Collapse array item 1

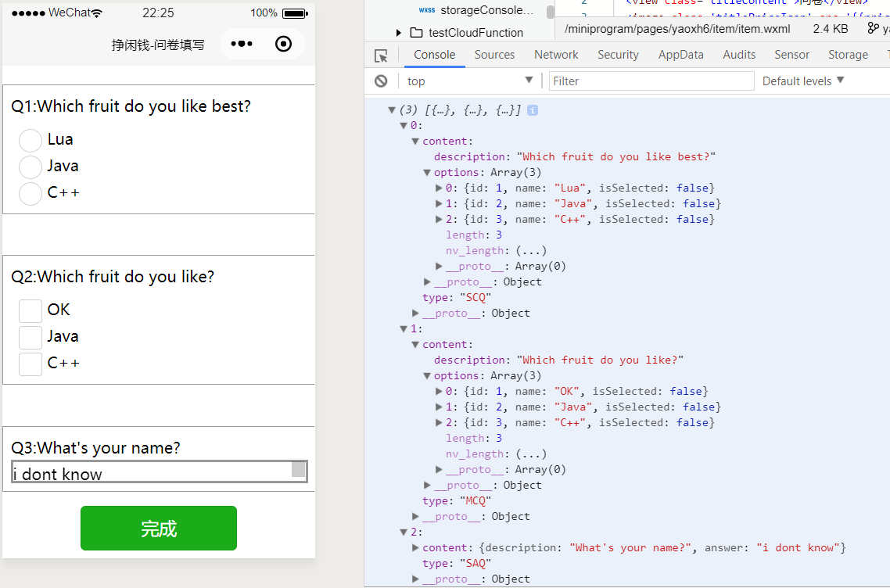403,328
